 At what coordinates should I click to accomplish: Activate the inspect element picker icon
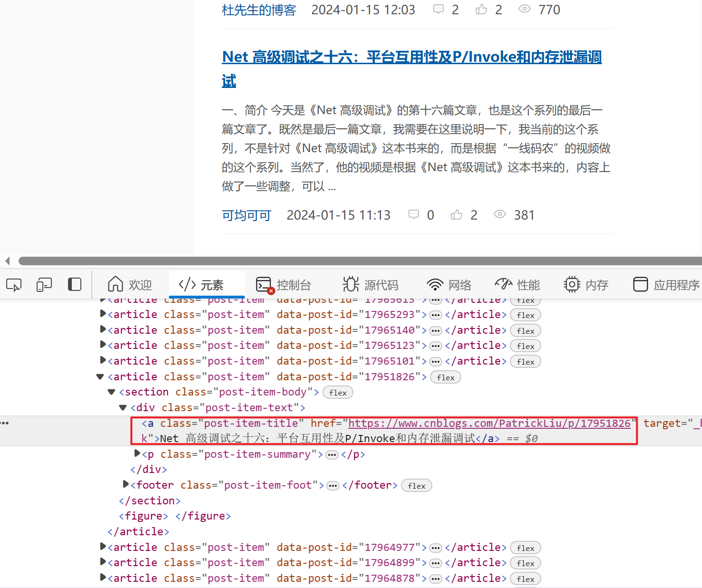(14, 285)
